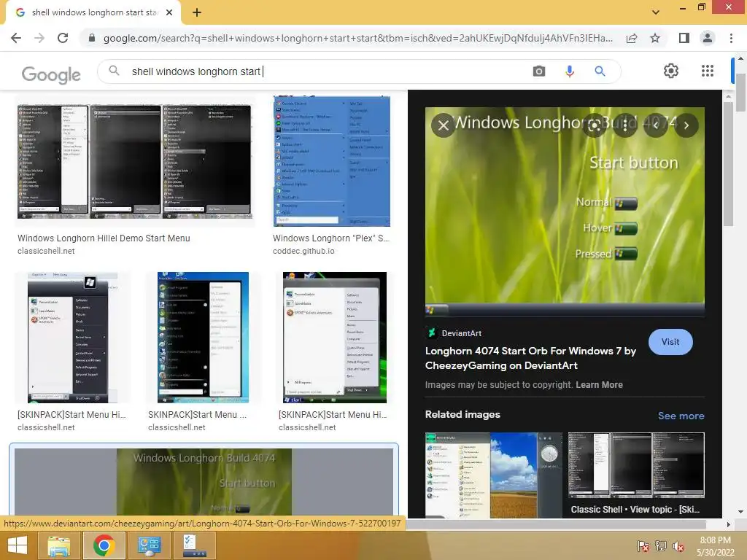This screenshot has width=747, height=560.
Task: Open network status tray icon
Action: coord(661,547)
